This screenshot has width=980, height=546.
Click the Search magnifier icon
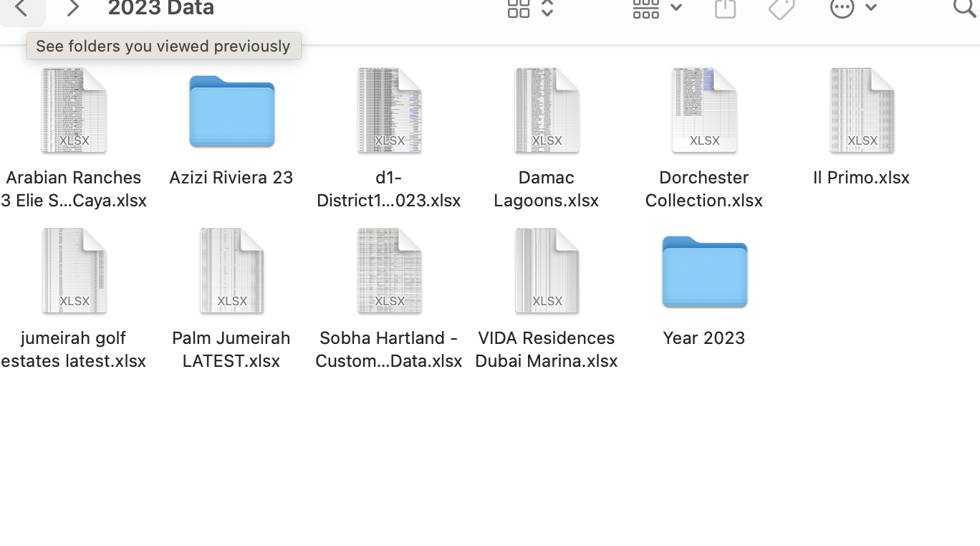[966, 9]
